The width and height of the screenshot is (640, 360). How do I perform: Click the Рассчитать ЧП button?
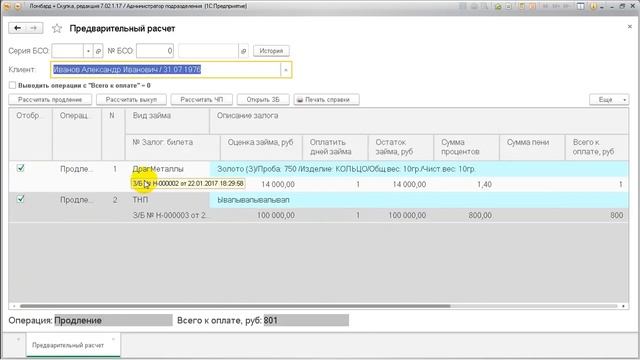(x=202, y=100)
